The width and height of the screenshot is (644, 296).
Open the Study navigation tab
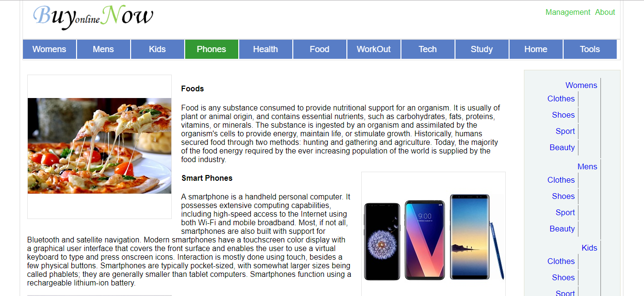pyautogui.click(x=482, y=49)
